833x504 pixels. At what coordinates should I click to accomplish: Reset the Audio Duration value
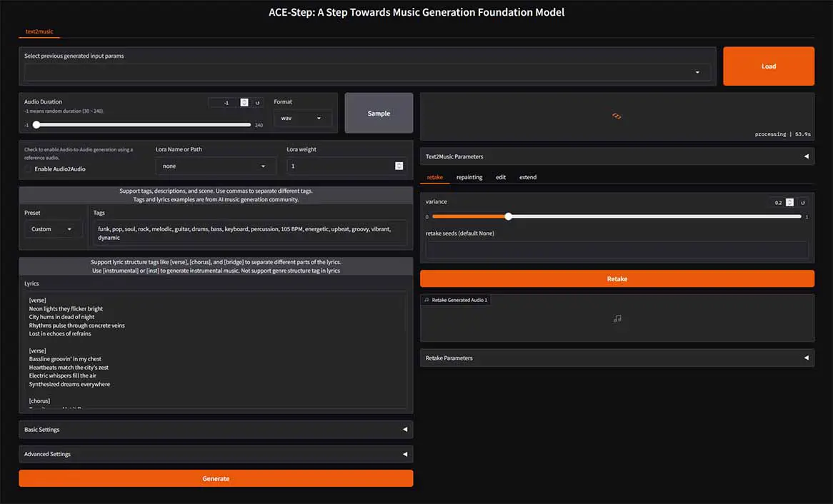[258, 103]
